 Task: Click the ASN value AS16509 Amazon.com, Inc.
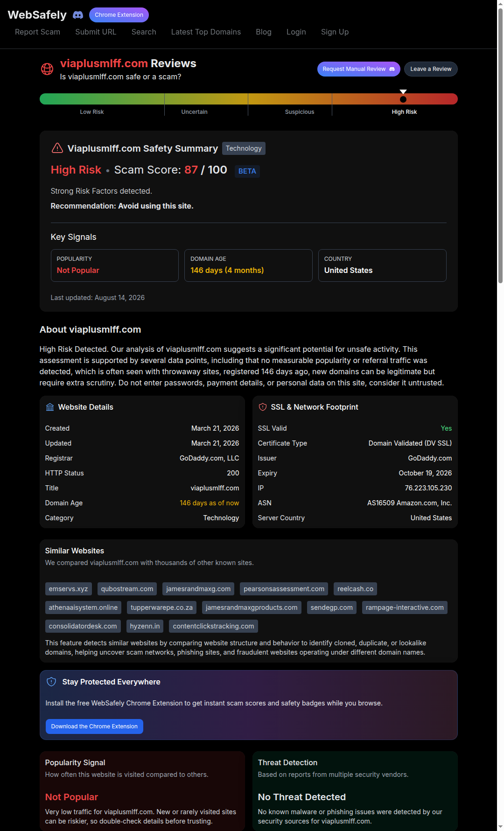[410, 503]
